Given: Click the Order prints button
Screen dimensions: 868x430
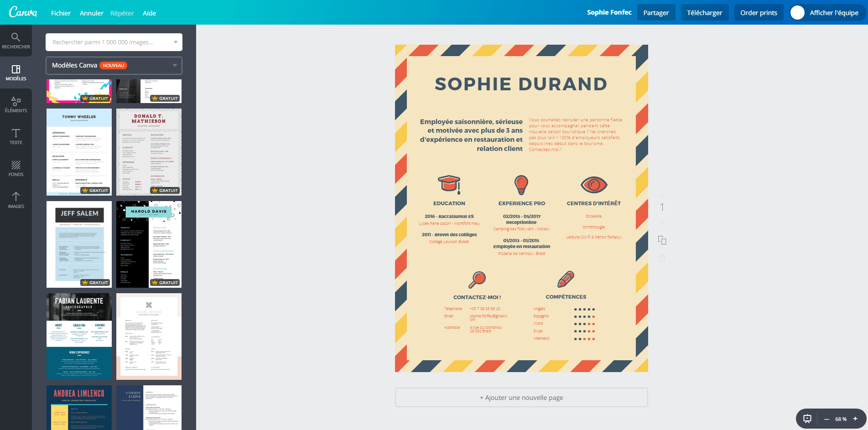Looking at the screenshot, I should [x=759, y=13].
